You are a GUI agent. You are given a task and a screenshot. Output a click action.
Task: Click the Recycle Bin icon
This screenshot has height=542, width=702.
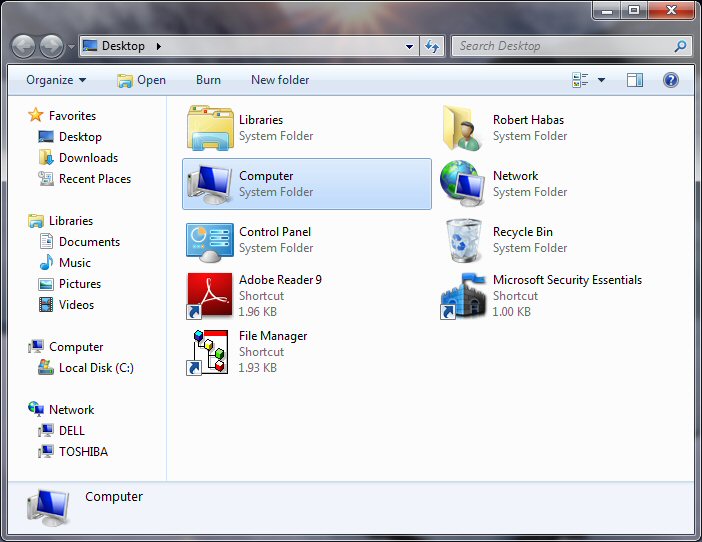pos(463,240)
